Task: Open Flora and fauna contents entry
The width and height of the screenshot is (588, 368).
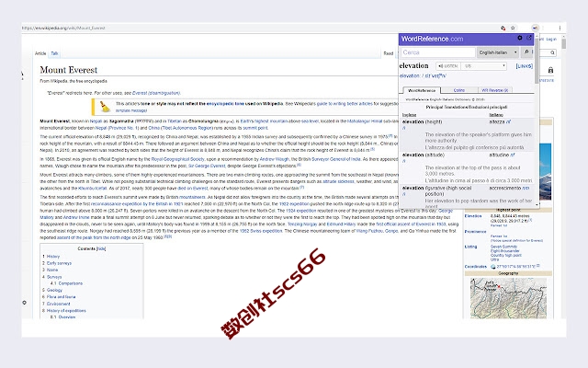Action: (x=62, y=297)
